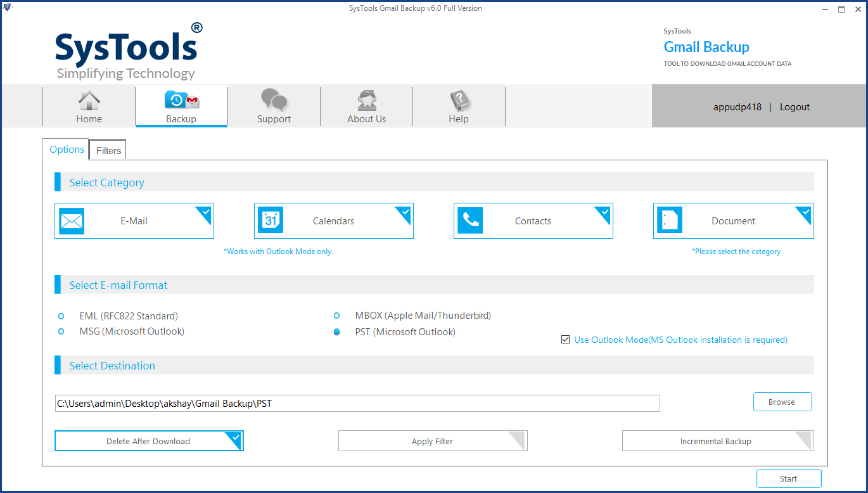The image size is (868, 493).
Task: Click the Support label in toolbar
Action: point(274,119)
